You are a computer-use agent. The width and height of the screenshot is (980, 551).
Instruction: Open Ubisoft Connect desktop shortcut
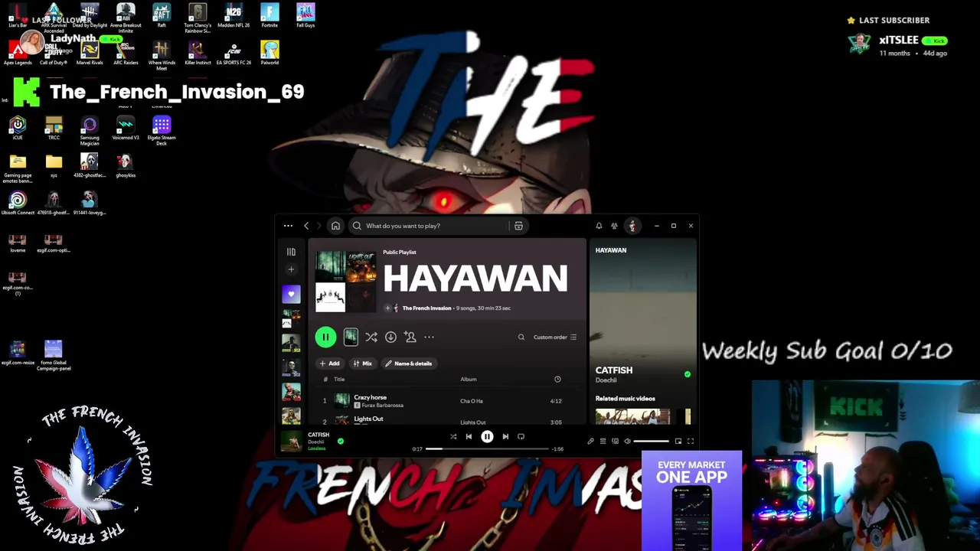[18, 203]
